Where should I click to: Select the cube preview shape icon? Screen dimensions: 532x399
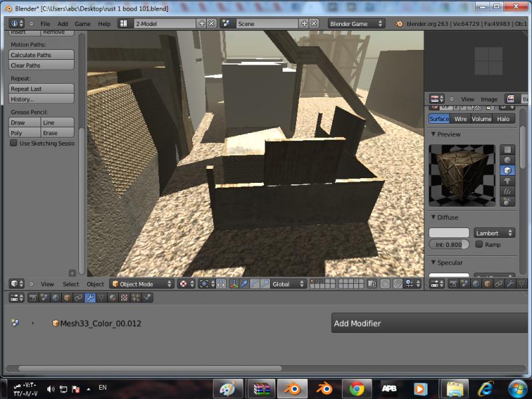(508, 170)
